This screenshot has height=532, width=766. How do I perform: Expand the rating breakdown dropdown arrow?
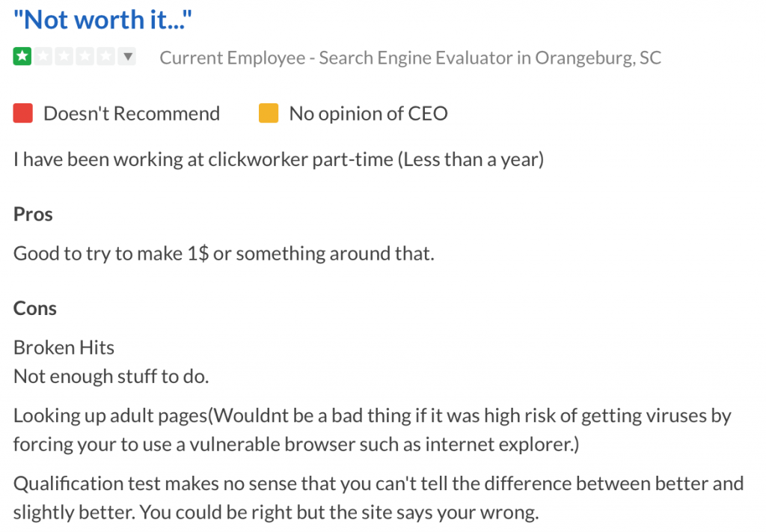[x=127, y=57]
